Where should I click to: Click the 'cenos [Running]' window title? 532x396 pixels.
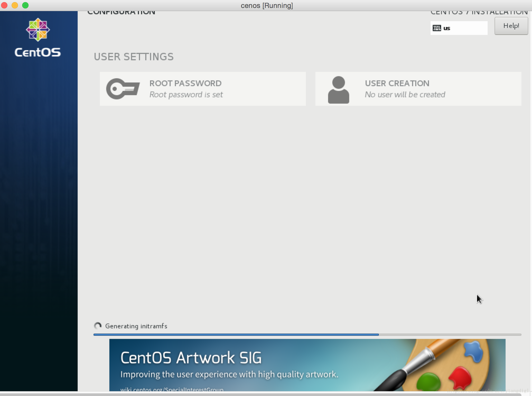tap(267, 6)
